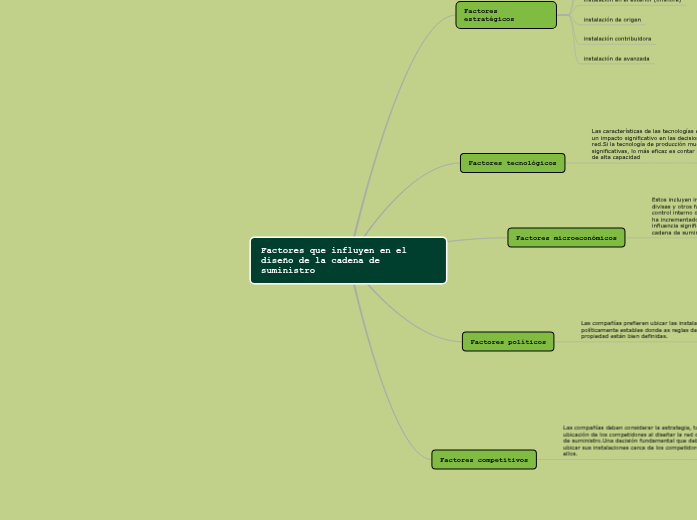Click the instalación contribuidora subtopic
Viewport: 697px width, 520px height.
tap(617, 39)
